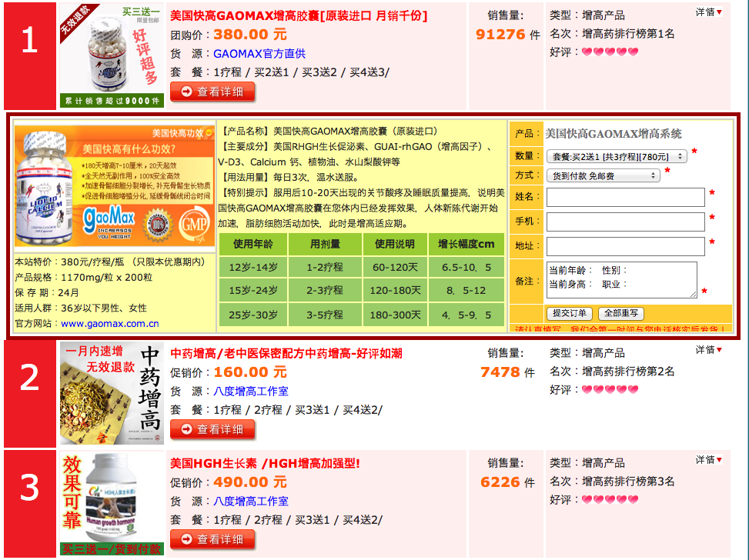The width and height of the screenshot is (749, 560).
Task: Click text 增高药排行榜第2名
Action: pos(628,371)
